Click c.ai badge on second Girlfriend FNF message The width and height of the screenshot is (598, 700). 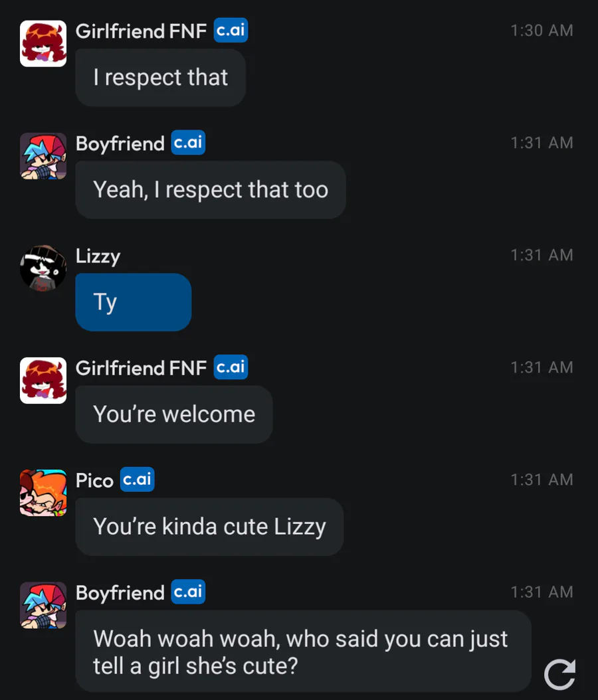[231, 367]
